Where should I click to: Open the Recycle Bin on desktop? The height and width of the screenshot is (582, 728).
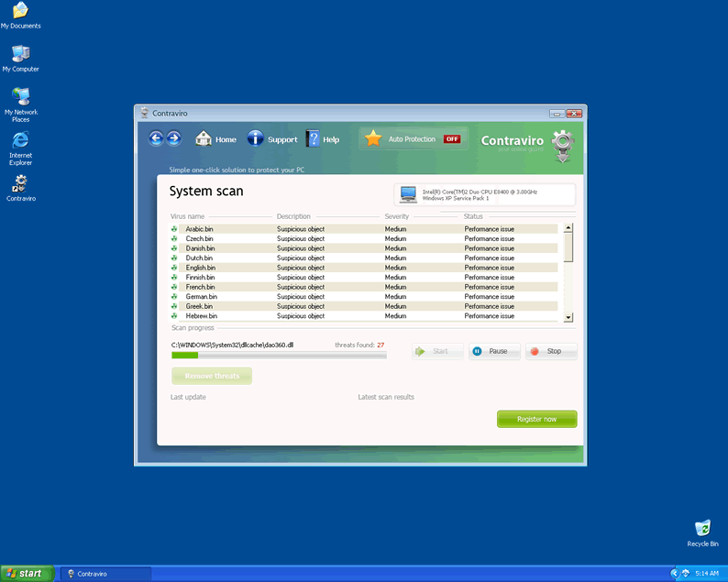[x=702, y=530]
